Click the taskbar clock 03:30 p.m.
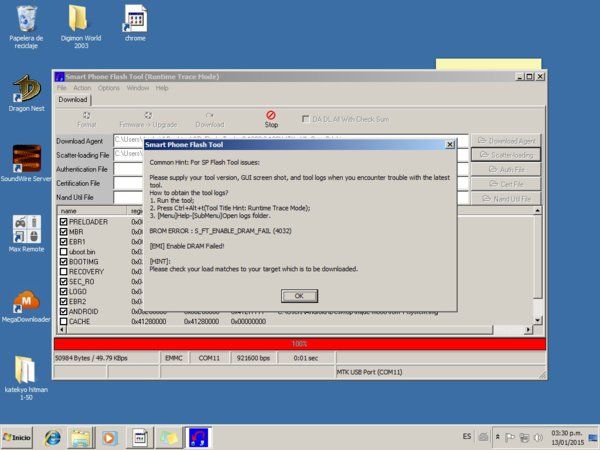This screenshot has width=600, height=450. pyautogui.click(x=567, y=437)
